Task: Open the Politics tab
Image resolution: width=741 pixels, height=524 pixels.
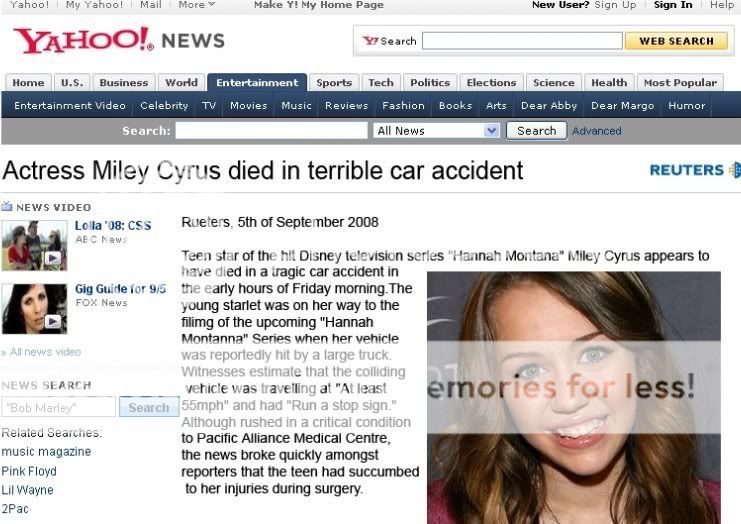Action: click(x=430, y=83)
